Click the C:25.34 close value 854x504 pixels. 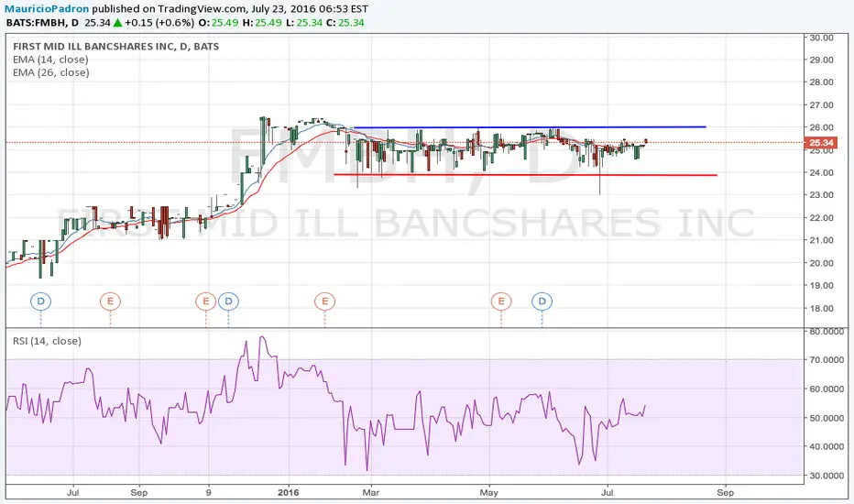coord(347,23)
